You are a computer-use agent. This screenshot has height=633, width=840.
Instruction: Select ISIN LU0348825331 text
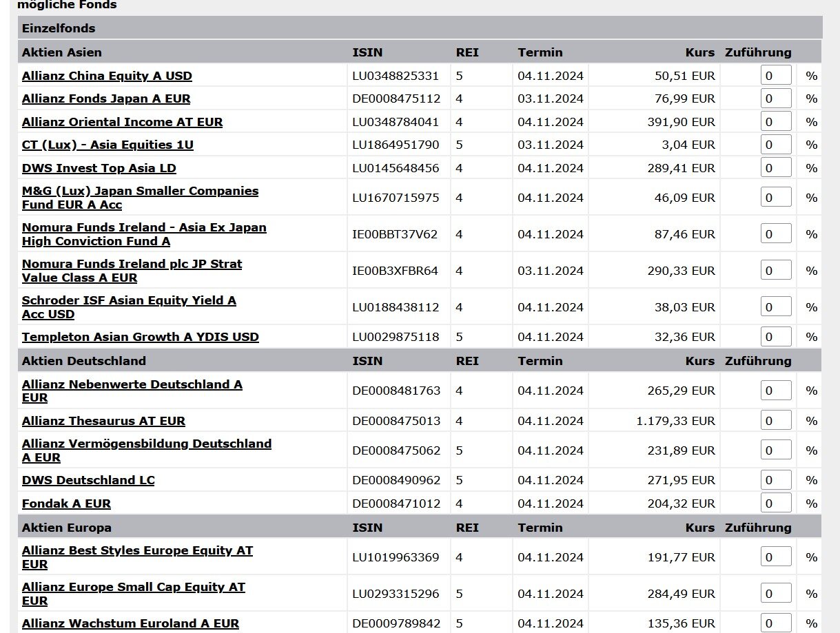pos(396,76)
